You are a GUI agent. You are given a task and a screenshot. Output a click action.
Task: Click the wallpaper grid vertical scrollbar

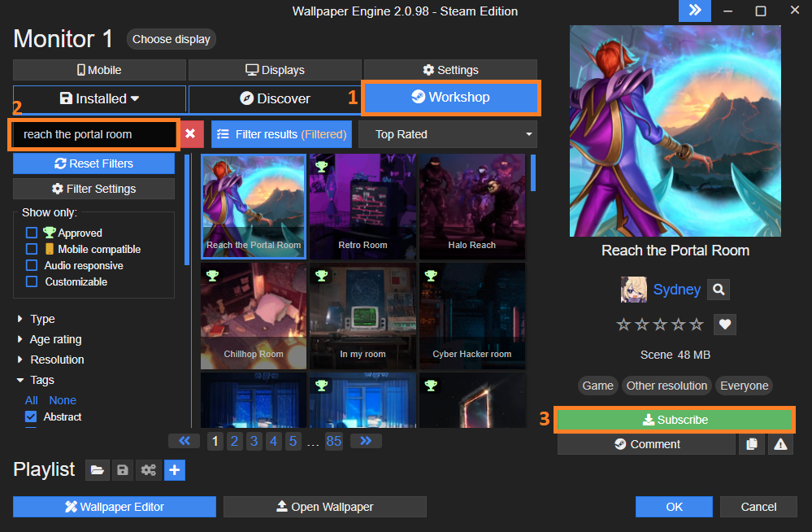533,173
